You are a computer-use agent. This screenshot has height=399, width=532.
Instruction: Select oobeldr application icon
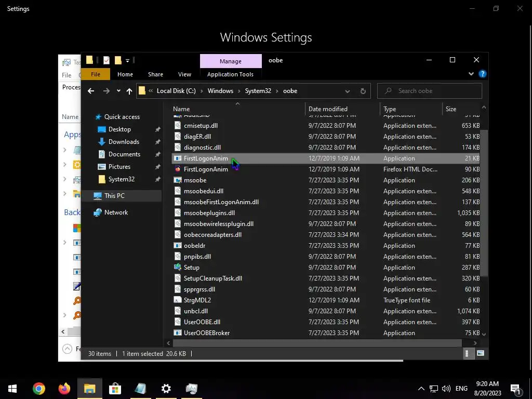pyautogui.click(x=178, y=246)
